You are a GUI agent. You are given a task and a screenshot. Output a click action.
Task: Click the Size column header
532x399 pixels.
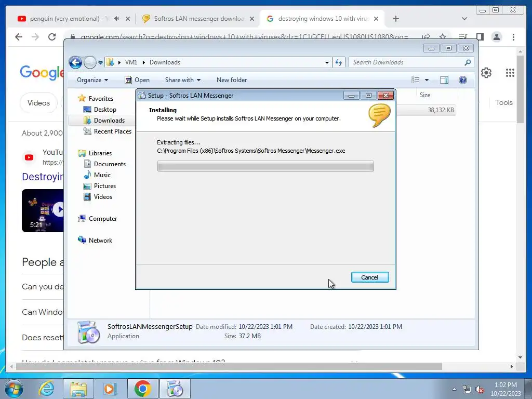pos(425,95)
